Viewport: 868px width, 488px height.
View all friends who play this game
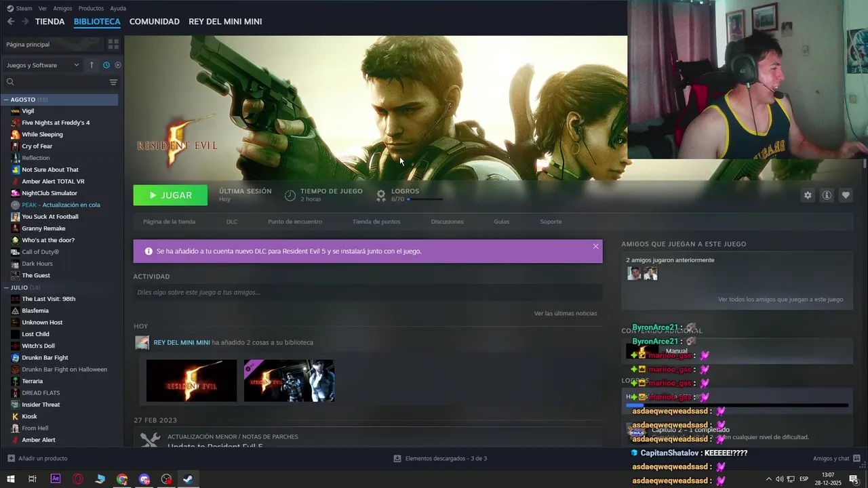tap(781, 299)
